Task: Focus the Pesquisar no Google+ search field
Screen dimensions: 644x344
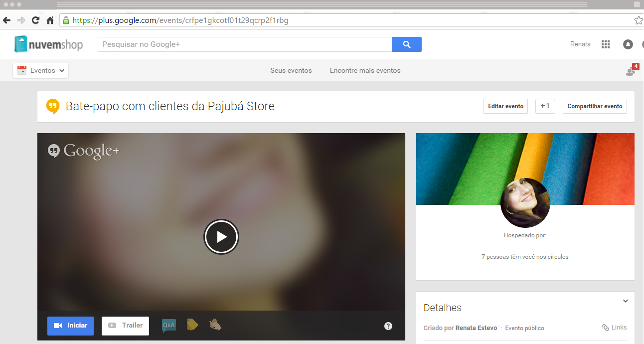Action: pos(245,44)
